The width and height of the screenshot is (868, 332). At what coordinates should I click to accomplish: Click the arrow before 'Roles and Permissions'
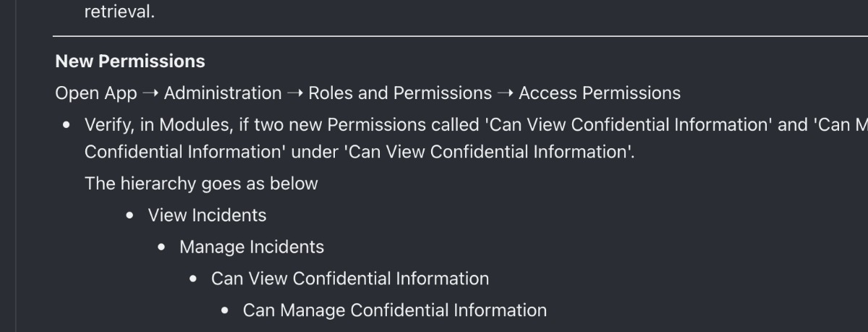[x=295, y=93]
